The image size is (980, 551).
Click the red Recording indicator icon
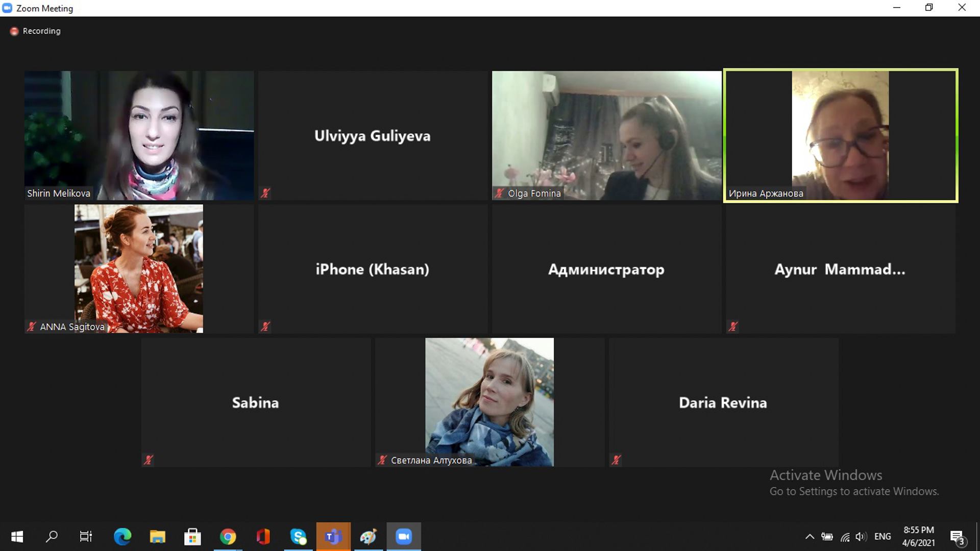14,31
